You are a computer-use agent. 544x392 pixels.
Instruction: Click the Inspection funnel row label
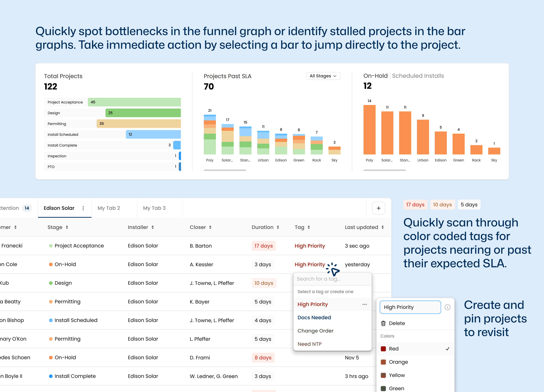(x=57, y=156)
